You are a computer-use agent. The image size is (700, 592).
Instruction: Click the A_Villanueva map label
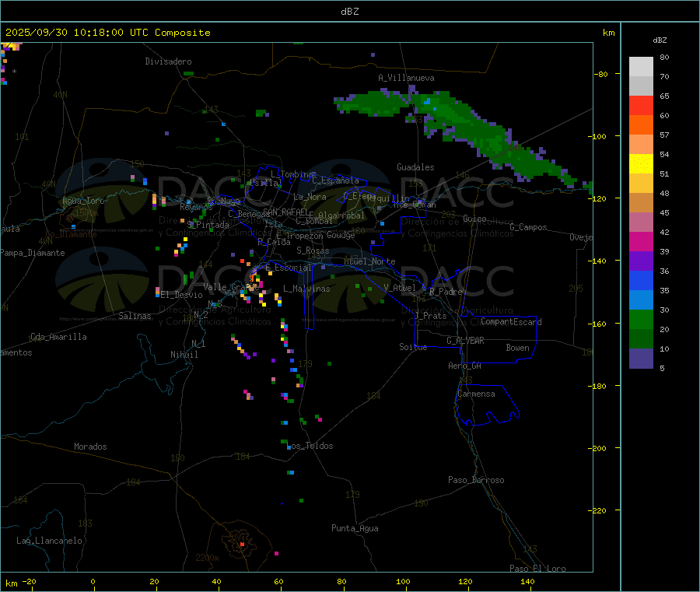pos(406,78)
